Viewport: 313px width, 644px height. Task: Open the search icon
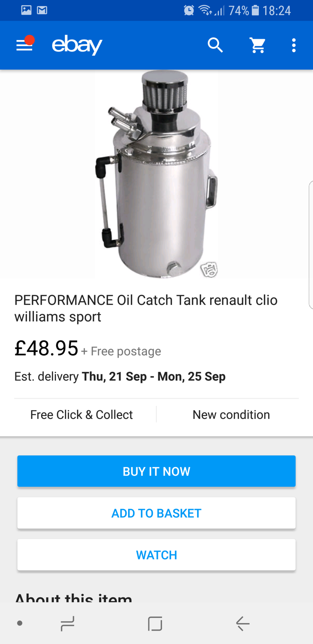pyautogui.click(x=215, y=45)
